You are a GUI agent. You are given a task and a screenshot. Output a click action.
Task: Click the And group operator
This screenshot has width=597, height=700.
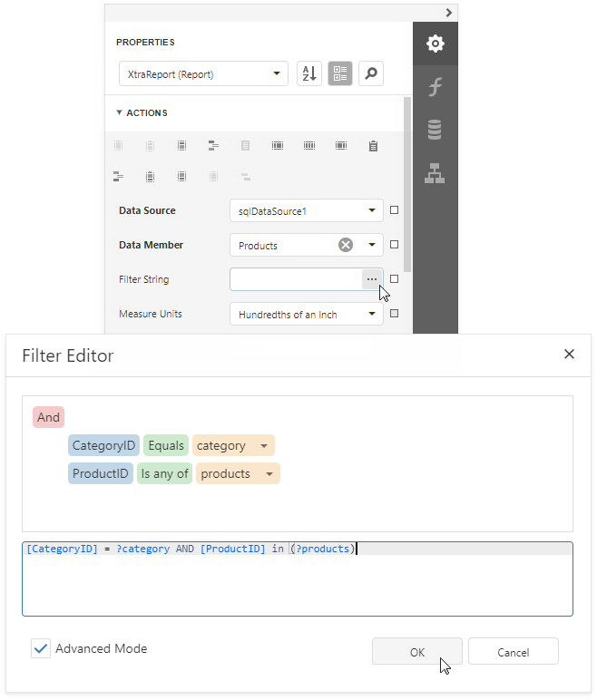(x=48, y=417)
